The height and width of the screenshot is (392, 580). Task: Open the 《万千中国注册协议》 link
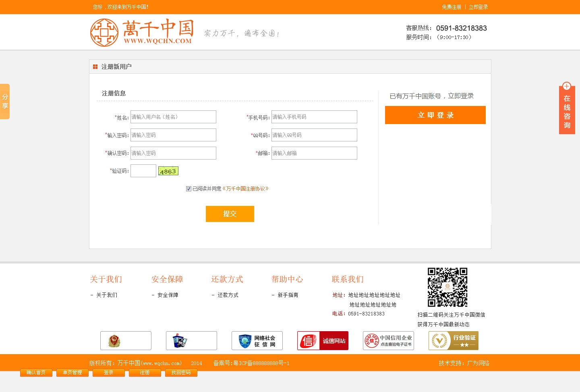(x=245, y=189)
